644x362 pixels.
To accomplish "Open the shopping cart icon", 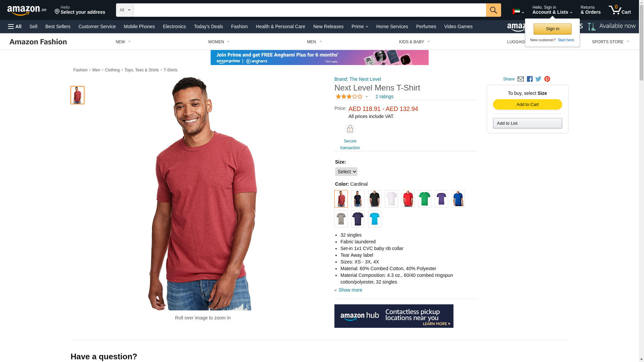I will pos(620,10).
